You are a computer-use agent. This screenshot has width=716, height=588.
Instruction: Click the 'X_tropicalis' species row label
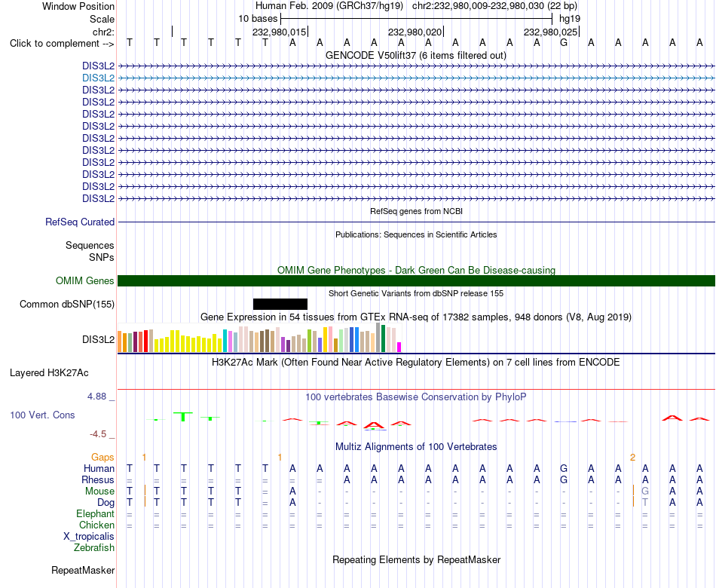pos(89,537)
